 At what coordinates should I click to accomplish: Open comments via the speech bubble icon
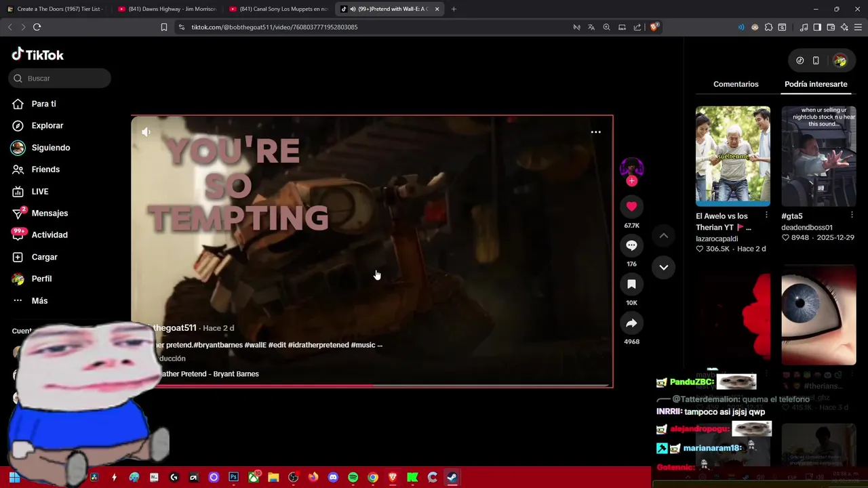click(631, 245)
